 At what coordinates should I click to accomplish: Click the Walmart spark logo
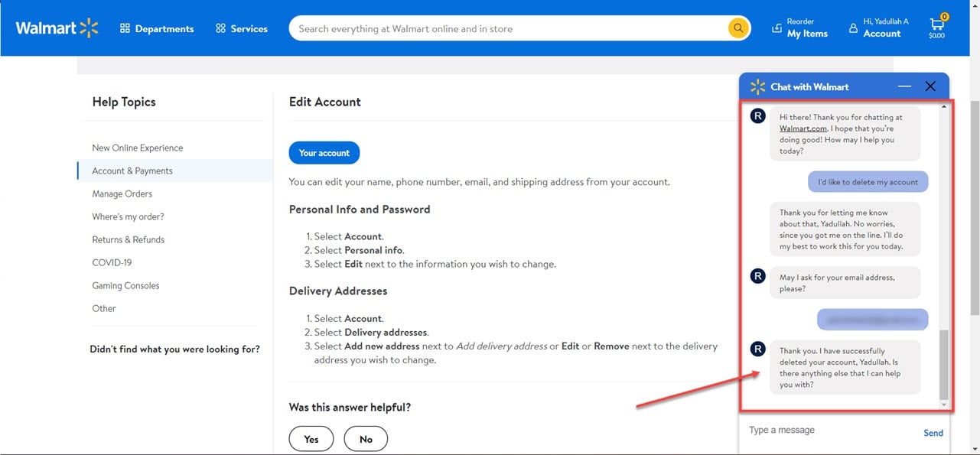click(x=90, y=27)
